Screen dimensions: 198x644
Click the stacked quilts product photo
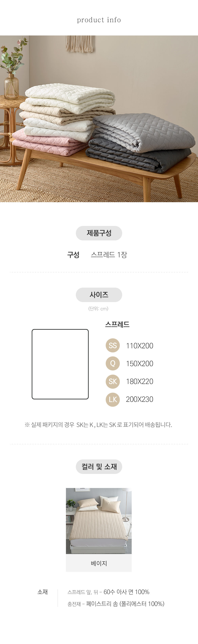pyautogui.click(x=99, y=119)
